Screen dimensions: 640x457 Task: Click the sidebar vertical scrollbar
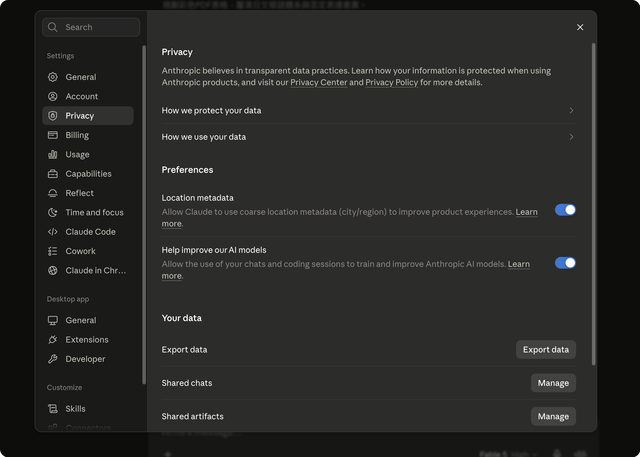click(x=144, y=215)
